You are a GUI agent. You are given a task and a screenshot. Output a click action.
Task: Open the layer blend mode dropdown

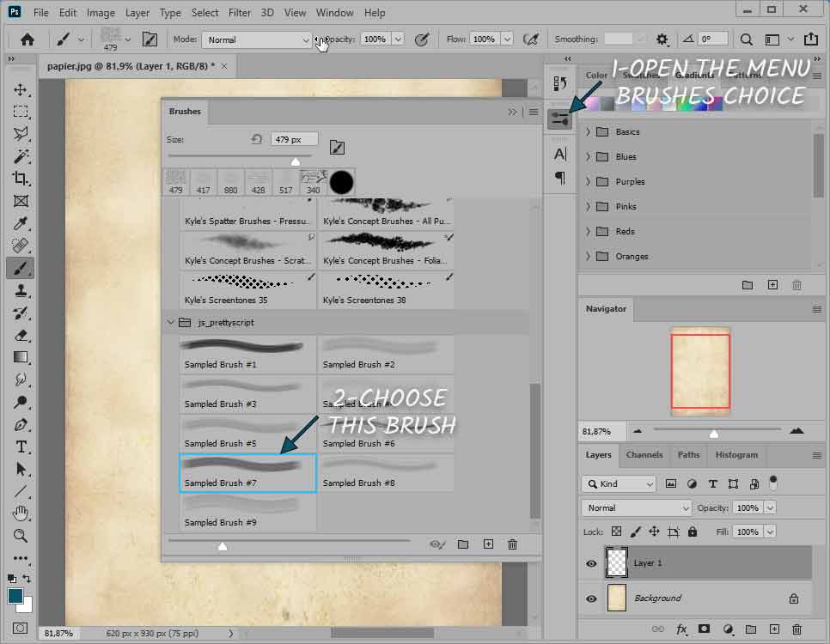[637, 508]
